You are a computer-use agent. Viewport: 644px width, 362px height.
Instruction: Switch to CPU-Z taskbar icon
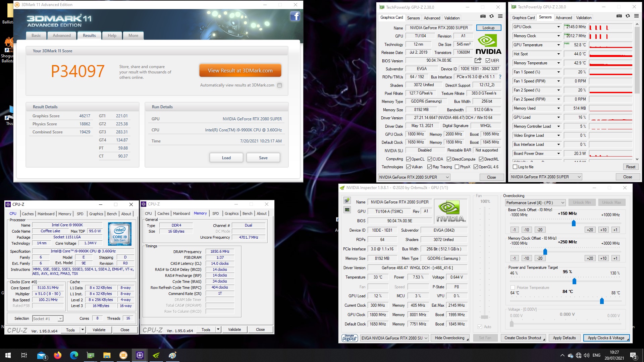140,355
